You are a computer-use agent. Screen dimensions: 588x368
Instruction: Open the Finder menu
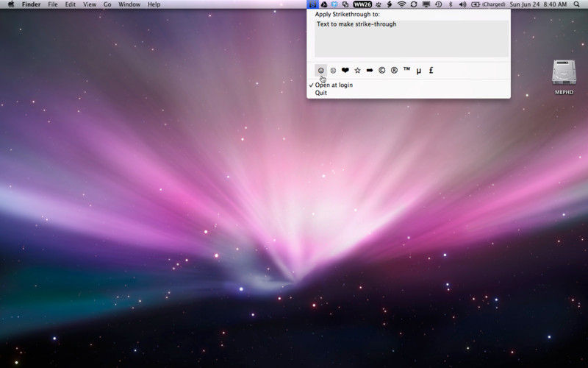point(31,4)
